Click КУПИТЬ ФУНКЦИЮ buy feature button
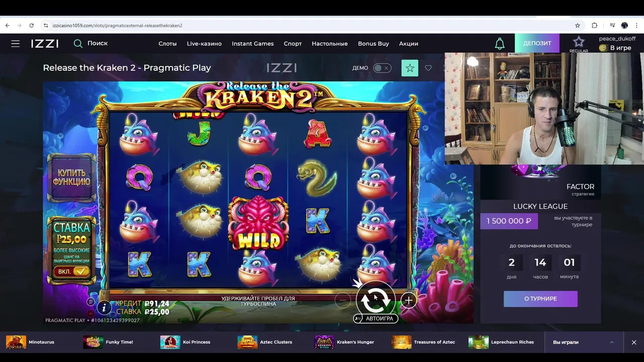644x362 pixels. coord(72,177)
